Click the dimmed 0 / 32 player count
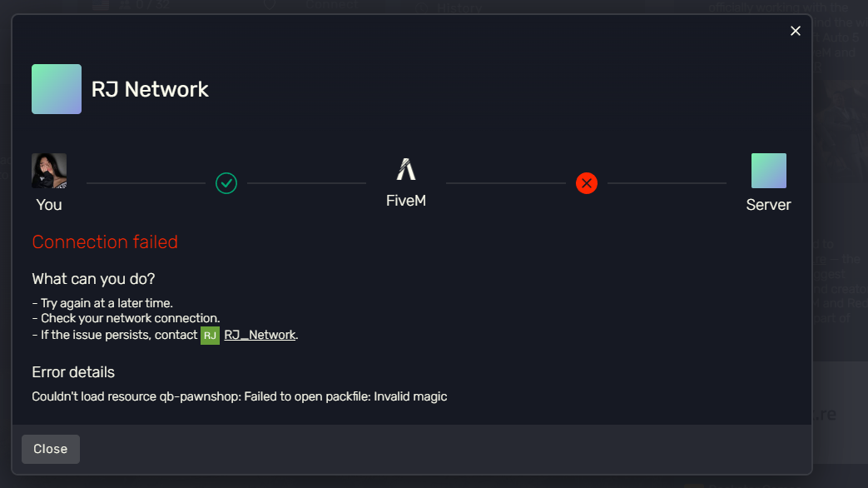868x488 pixels. coord(152,6)
